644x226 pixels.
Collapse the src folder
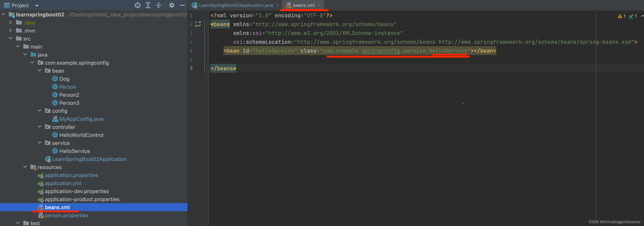[10, 38]
